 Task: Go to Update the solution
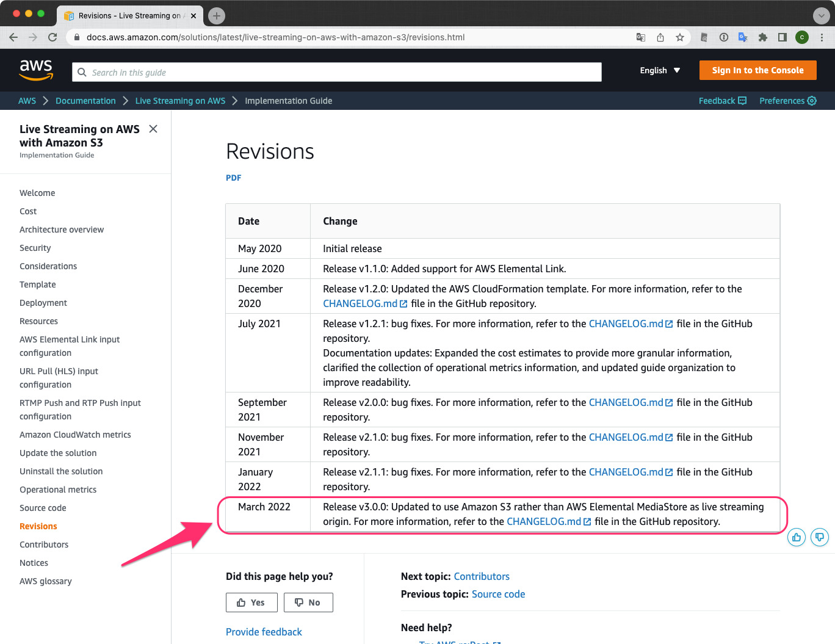click(58, 453)
